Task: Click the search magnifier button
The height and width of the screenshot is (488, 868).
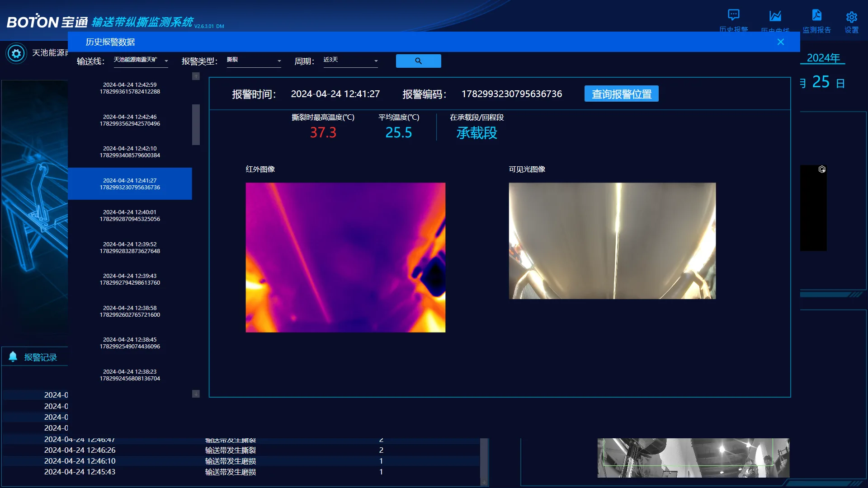Action: click(418, 61)
